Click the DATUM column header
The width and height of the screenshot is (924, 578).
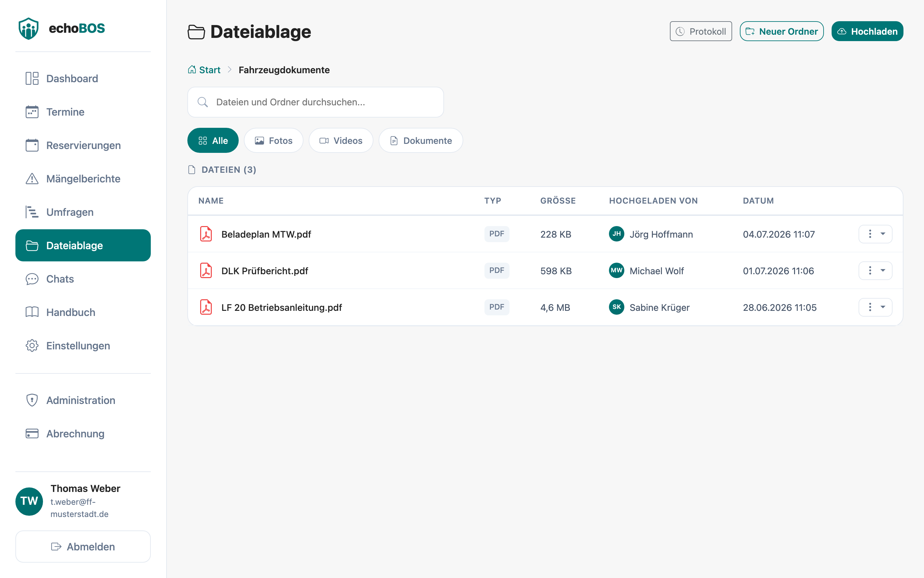(x=758, y=201)
